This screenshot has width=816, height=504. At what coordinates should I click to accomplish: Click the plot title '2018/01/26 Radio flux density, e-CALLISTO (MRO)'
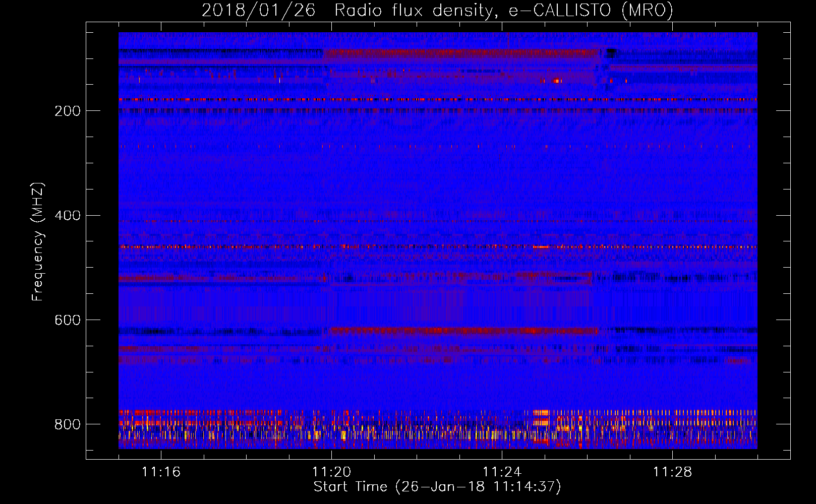(x=437, y=11)
